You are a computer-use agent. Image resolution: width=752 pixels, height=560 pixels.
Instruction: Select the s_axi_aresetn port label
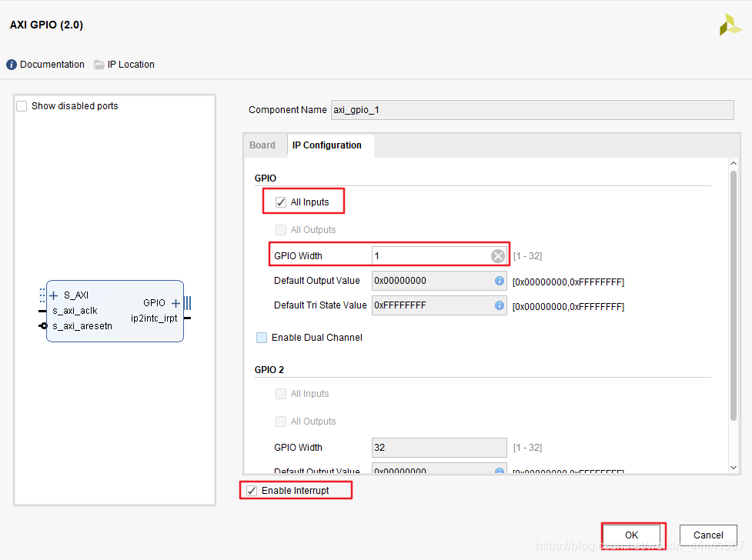pyautogui.click(x=82, y=326)
